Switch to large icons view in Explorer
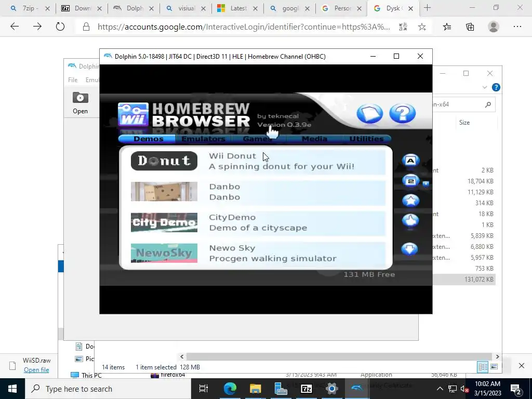 (x=494, y=367)
